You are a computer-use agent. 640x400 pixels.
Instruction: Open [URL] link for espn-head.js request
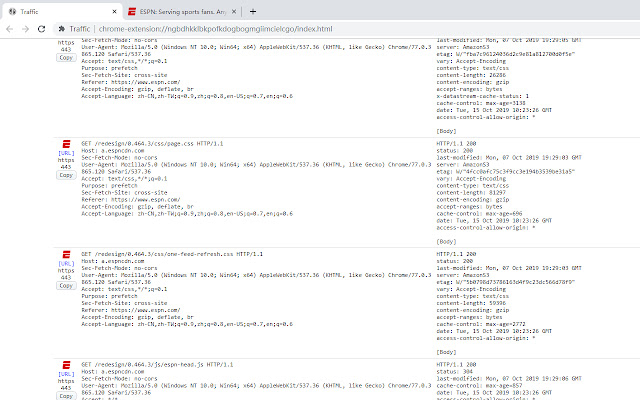click(x=66, y=378)
